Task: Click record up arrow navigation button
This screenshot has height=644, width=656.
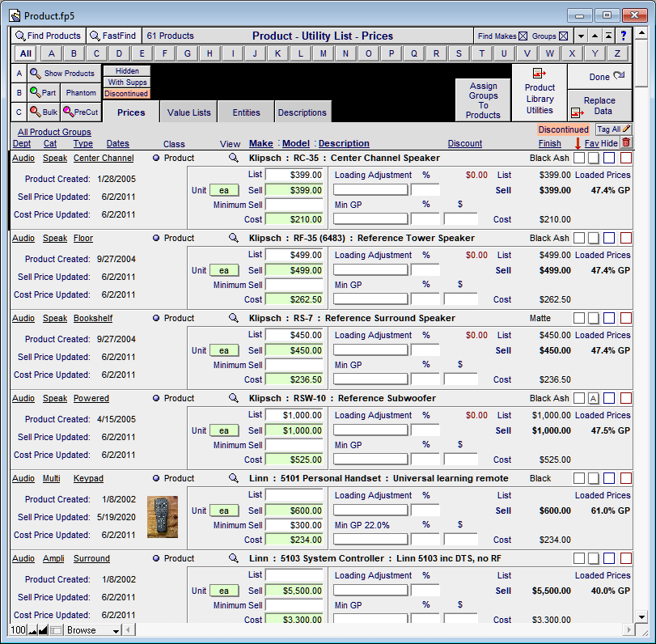Action: [x=595, y=36]
